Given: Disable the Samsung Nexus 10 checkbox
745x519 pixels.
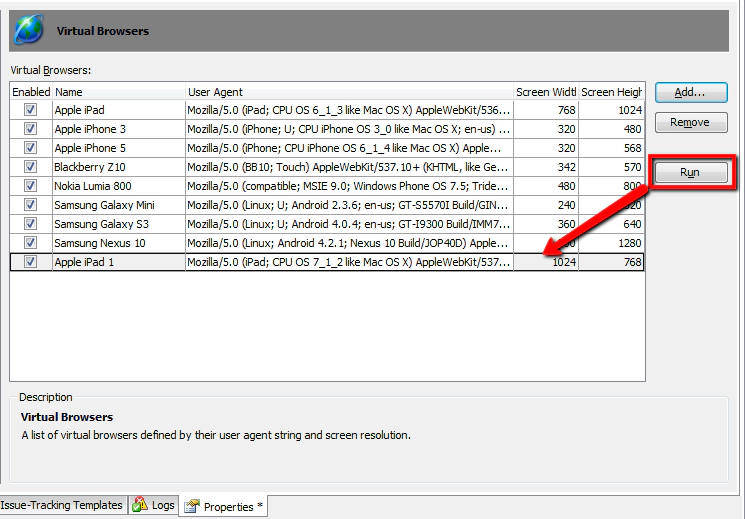Looking at the screenshot, I should point(30,243).
